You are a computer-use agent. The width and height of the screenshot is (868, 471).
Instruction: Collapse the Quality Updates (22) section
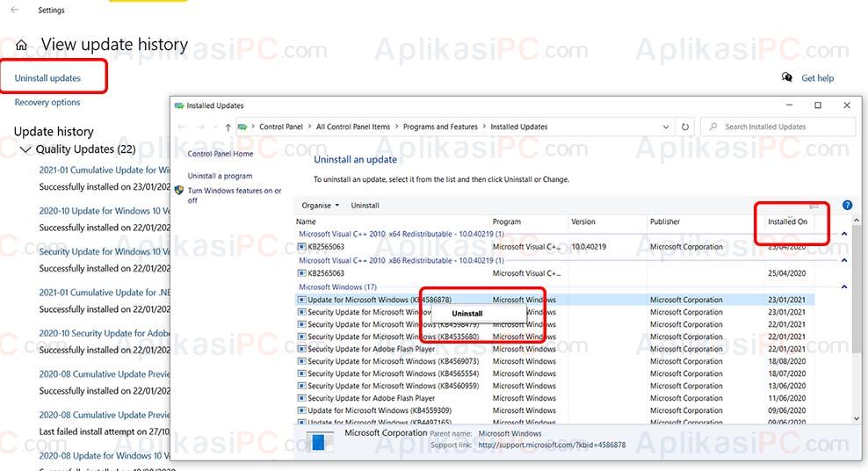(25, 149)
